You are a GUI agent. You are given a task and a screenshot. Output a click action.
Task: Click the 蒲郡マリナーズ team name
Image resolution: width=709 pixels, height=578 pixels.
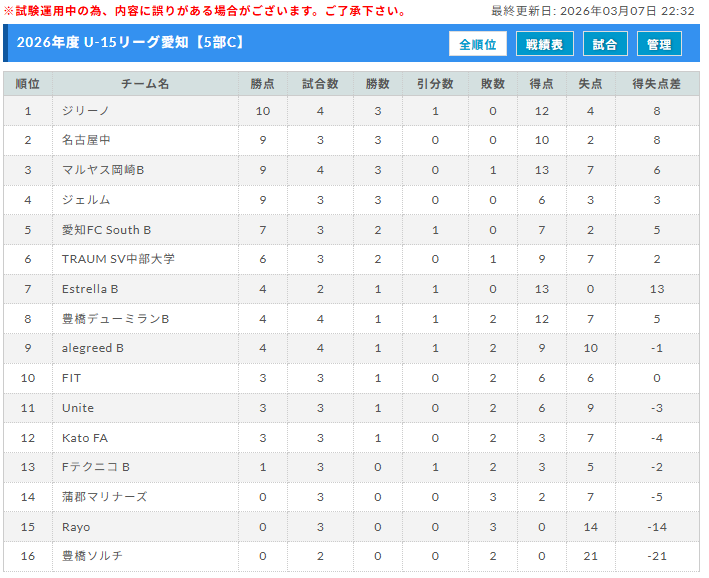click(104, 497)
